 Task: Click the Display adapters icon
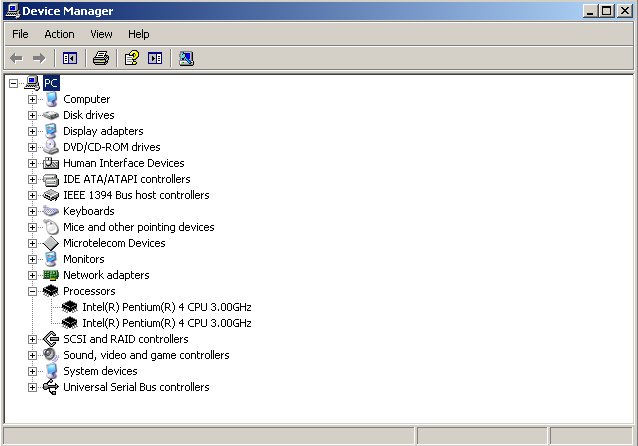pos(51,131)
